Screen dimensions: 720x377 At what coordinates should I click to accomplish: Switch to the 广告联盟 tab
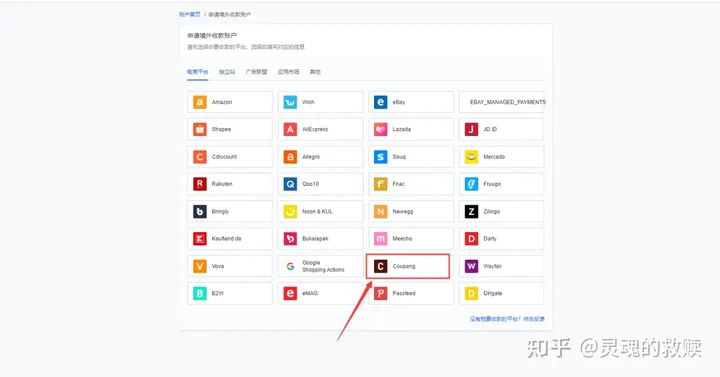(256, 72)
